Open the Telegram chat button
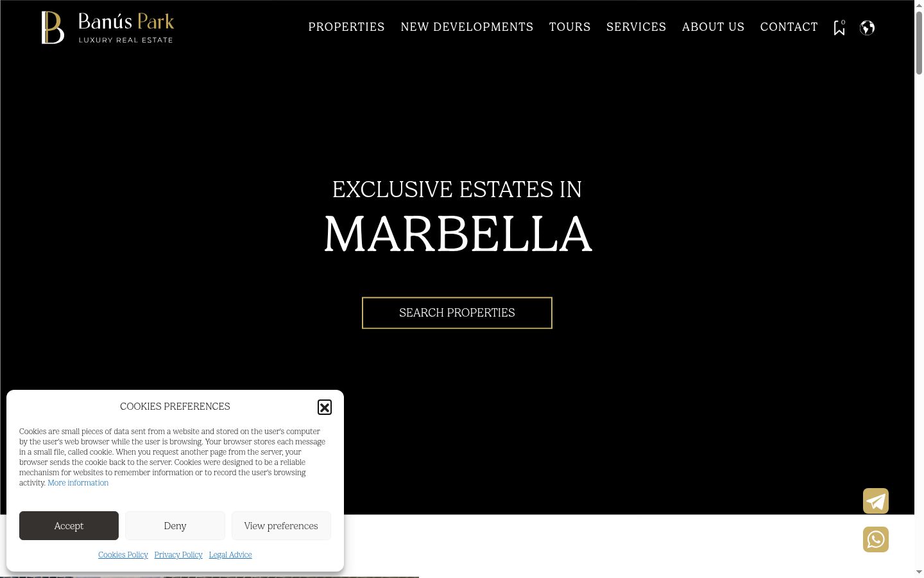The image size is (924, 578). tap(876, 501)
